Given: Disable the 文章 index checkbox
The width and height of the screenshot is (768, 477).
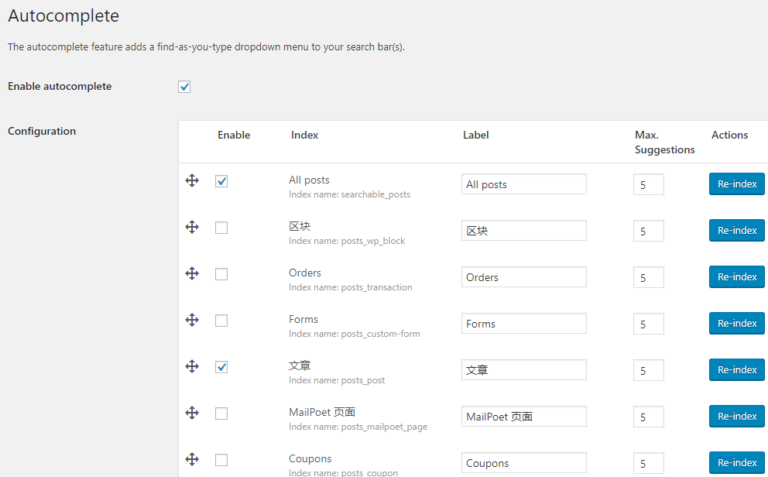Looking at the screenshot, I should pyautogui.click(x=221, y=367).
